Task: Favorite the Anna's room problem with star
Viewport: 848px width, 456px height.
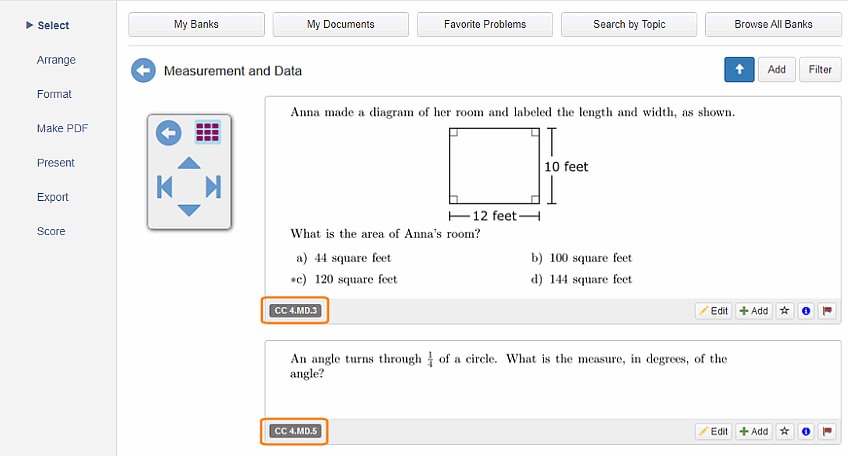Action: pyautogui.click(x=784, y=310)
